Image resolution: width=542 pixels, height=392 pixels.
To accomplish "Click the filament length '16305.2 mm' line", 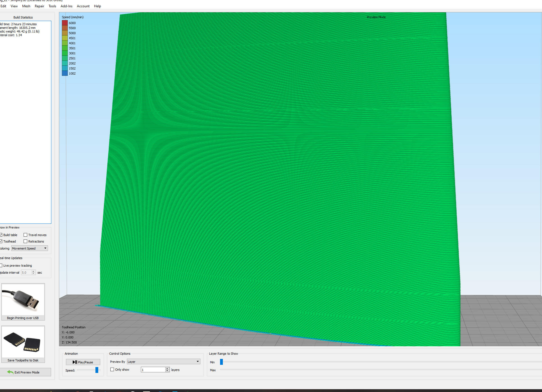I will click(x=18, y=28).
